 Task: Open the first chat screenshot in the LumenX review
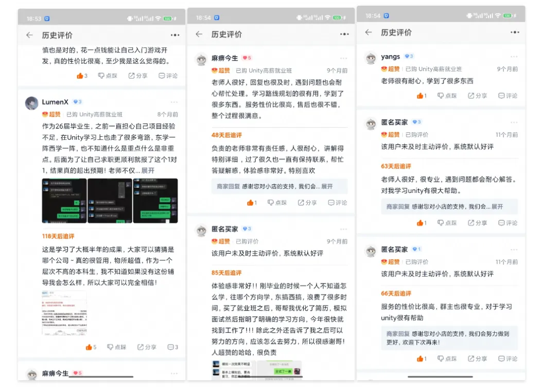click(64, 201)
